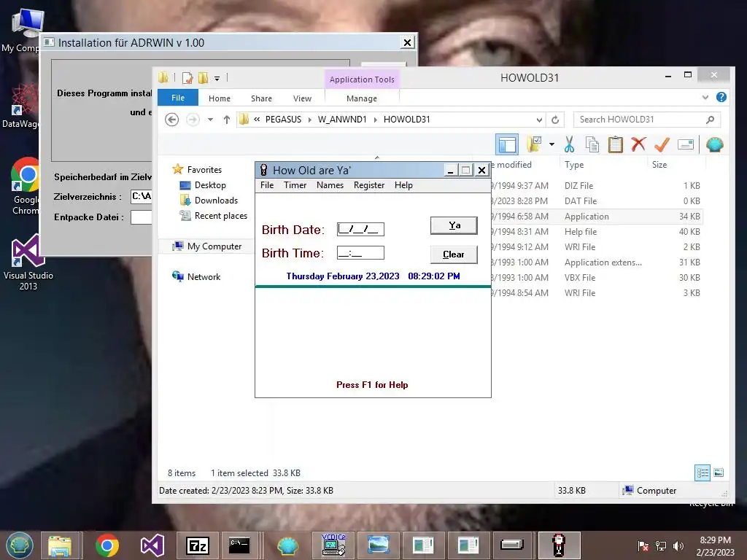Click the Clear button

pyautogui.click(x=454, y=254)
